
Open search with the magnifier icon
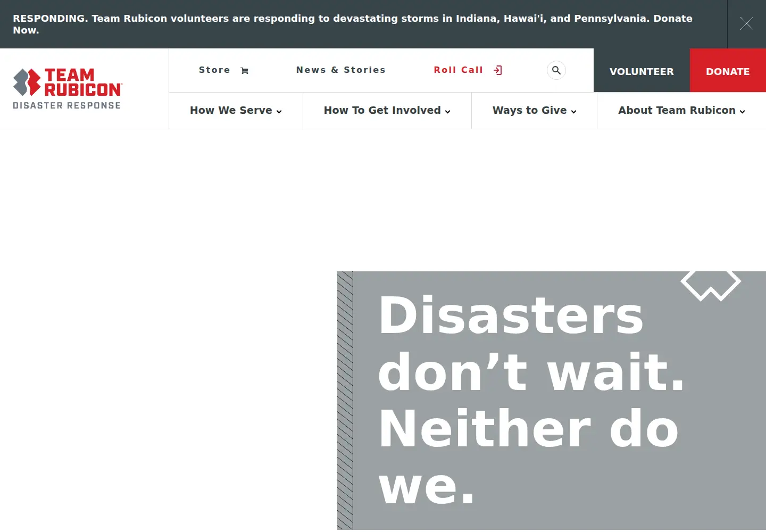tap(556, 70)
